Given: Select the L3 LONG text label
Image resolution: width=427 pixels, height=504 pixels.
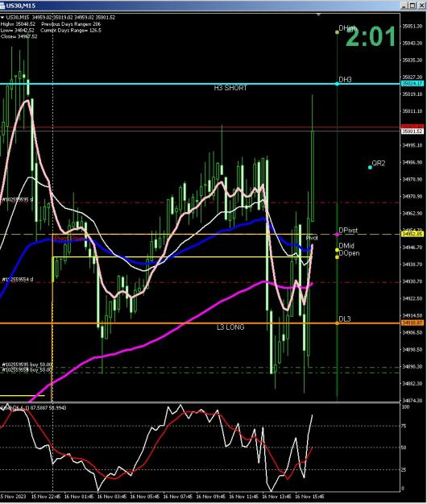Looking at the screenshot, I should tap(230, 327).
